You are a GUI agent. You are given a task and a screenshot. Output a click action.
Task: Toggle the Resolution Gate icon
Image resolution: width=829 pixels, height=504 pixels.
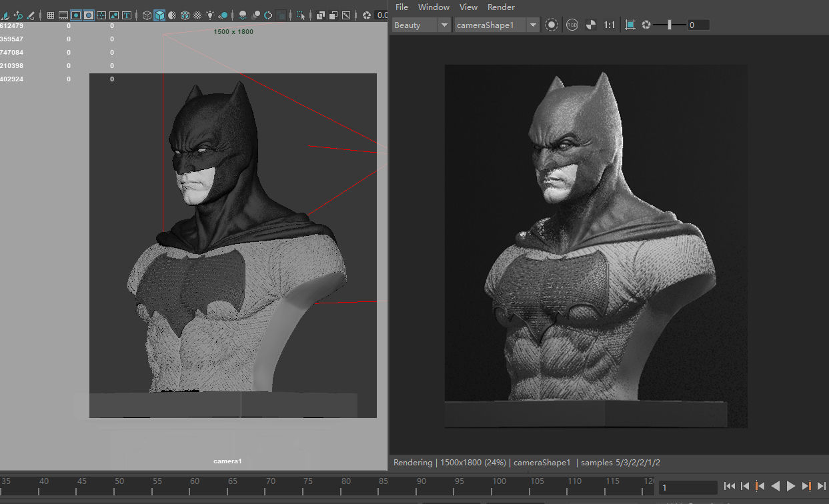tap(76, 15)
